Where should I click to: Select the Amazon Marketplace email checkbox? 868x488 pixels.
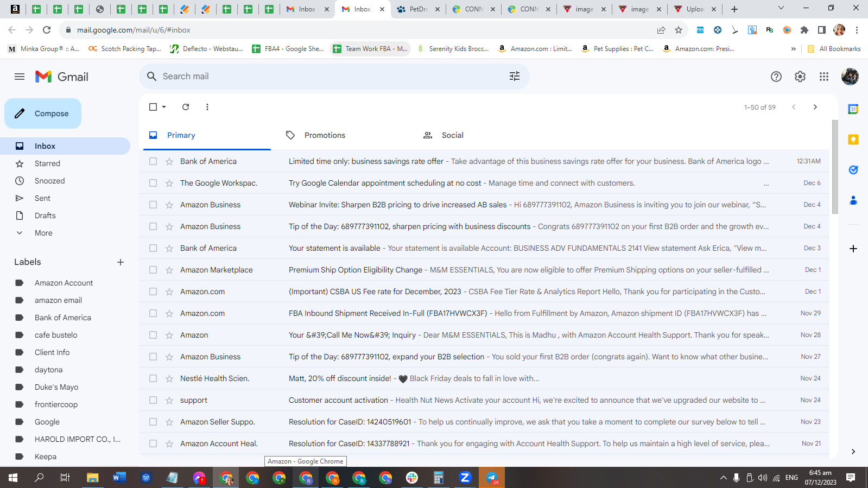[153, 270]
